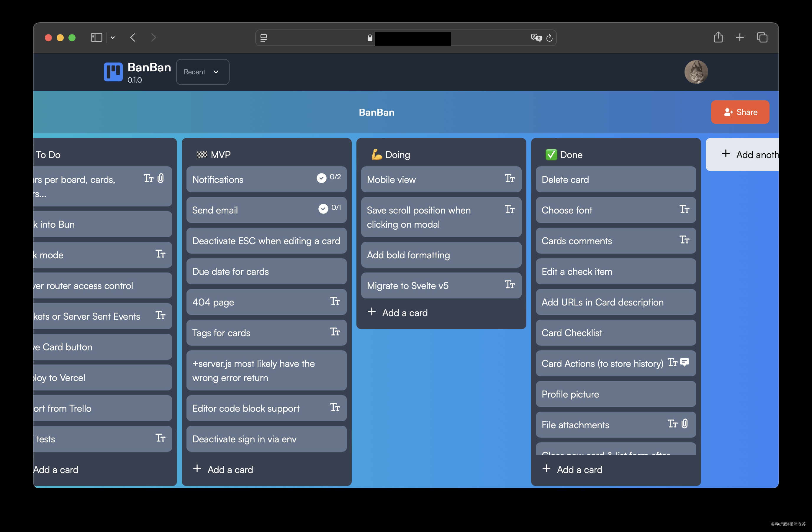Open the into Bun card
This screenshot has height=532, width=812.
tap(103, 224)
